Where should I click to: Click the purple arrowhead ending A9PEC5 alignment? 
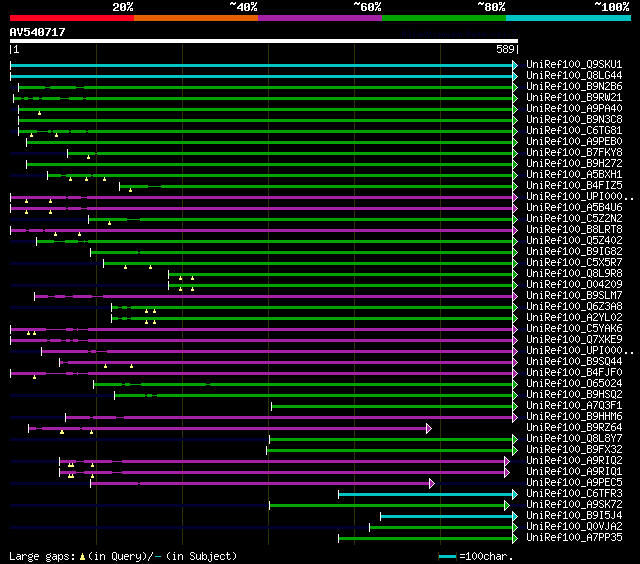432,484
